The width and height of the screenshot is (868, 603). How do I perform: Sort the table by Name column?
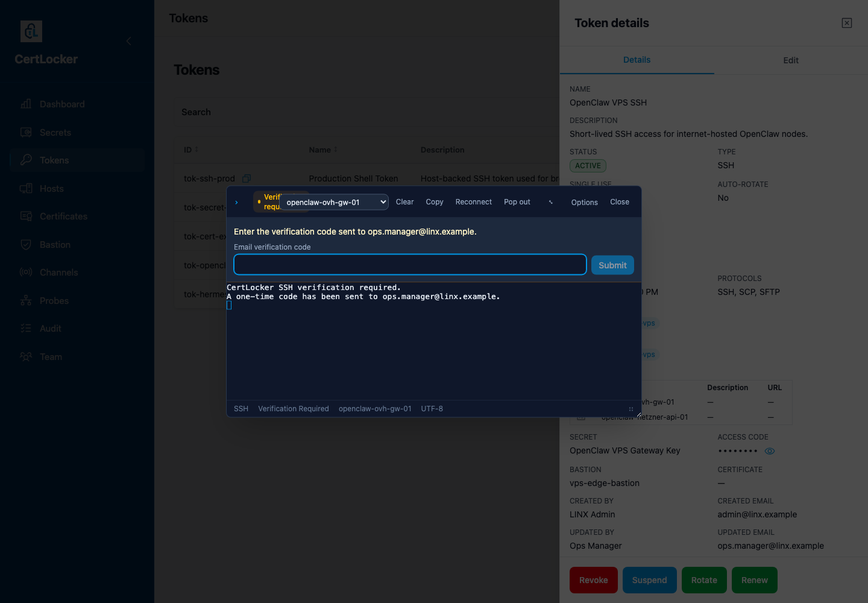coord(323,150)
